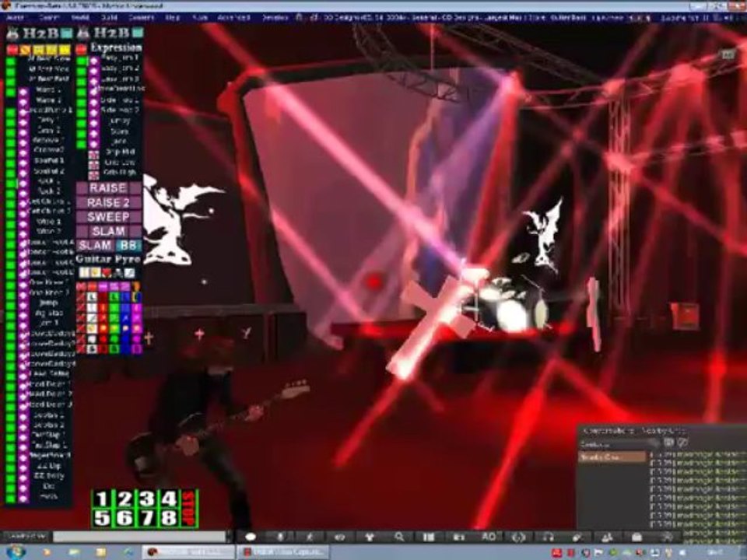
Task: Click the number 1 HUD button
Action: pyautogui.click(x=101, y=499)
